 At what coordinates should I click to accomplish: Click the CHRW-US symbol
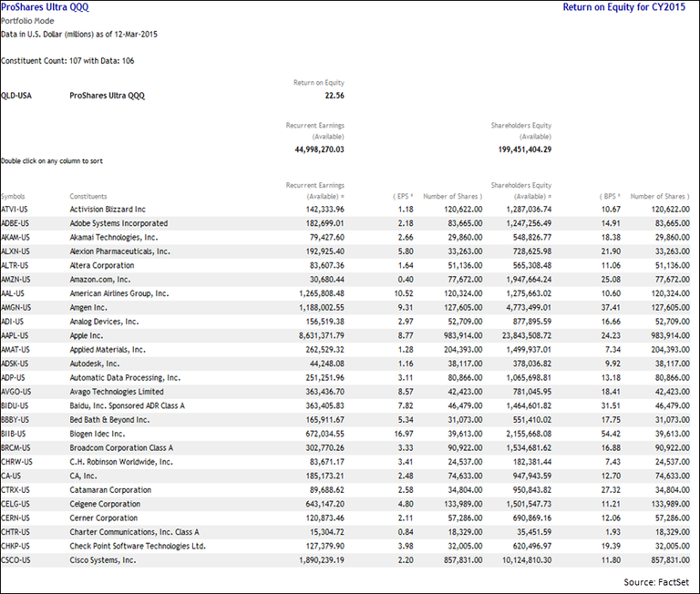16,462
